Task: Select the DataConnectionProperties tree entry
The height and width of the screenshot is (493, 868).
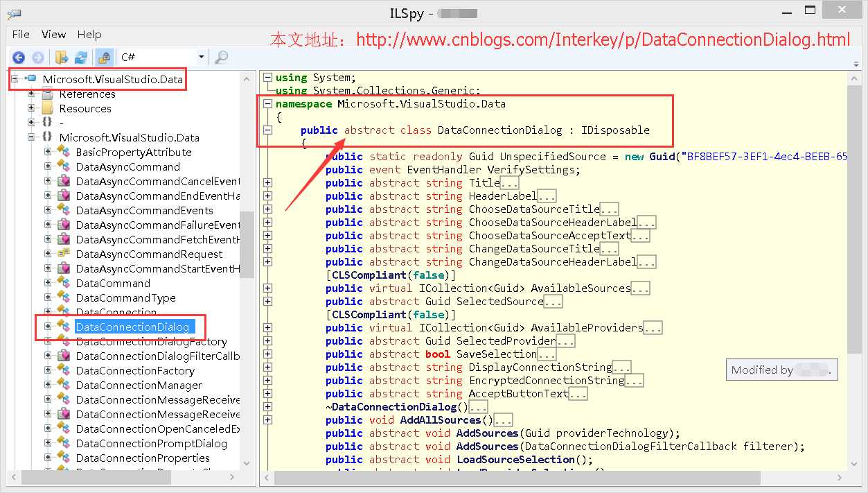Action: pos(143,458)
